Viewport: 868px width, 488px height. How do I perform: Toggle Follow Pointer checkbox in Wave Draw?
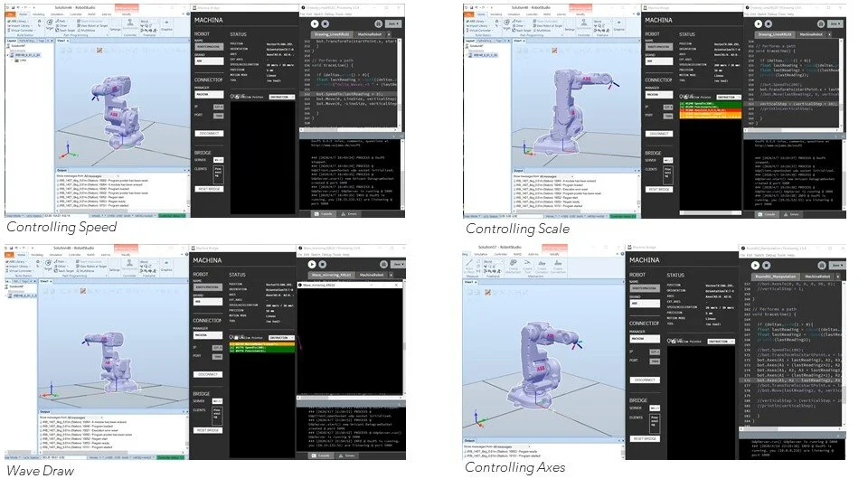coord(236,337)
